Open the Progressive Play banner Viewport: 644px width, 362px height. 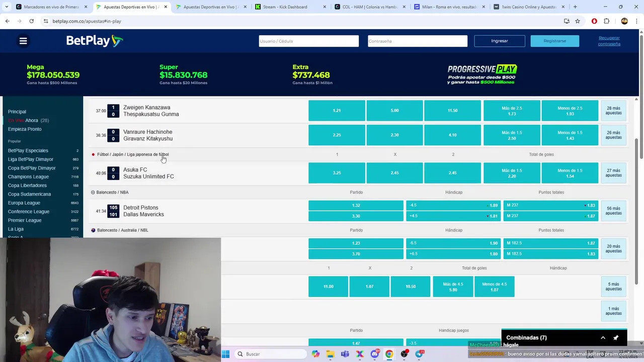[x=482, y=74]
